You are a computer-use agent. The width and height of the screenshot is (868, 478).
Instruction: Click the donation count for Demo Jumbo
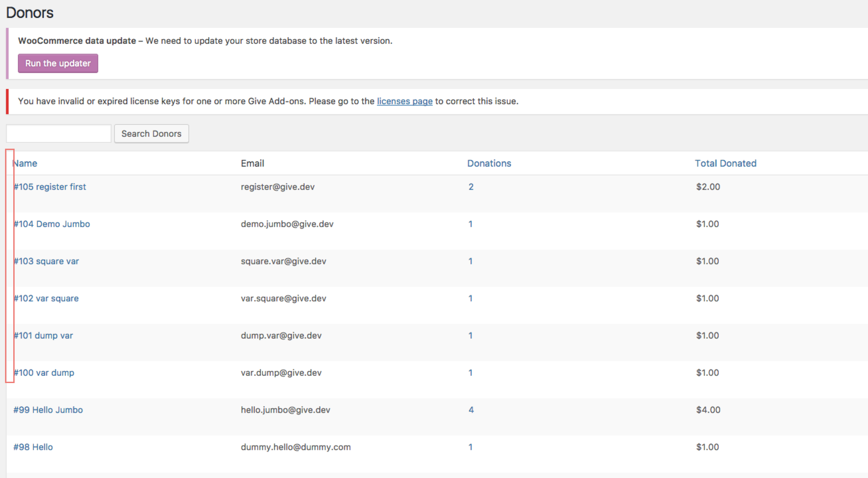point(470,223)
